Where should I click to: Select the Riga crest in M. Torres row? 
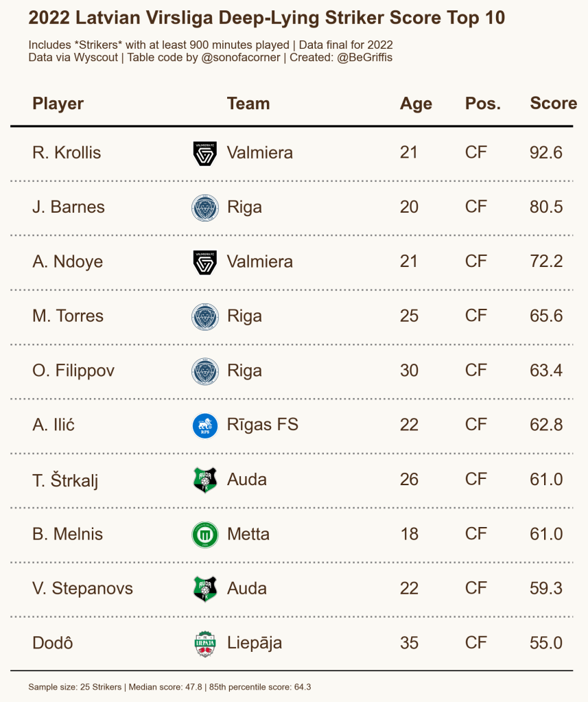click(204, 316)
